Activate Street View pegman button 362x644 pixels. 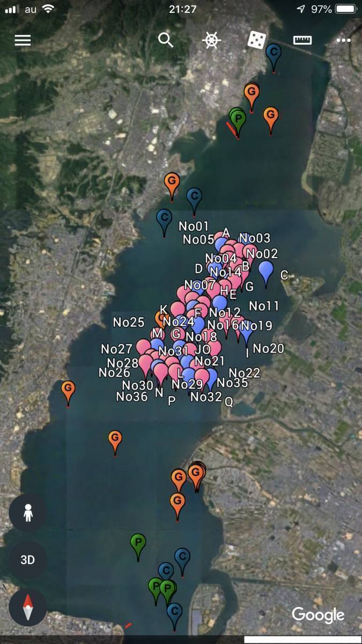(x=28, y=513)
